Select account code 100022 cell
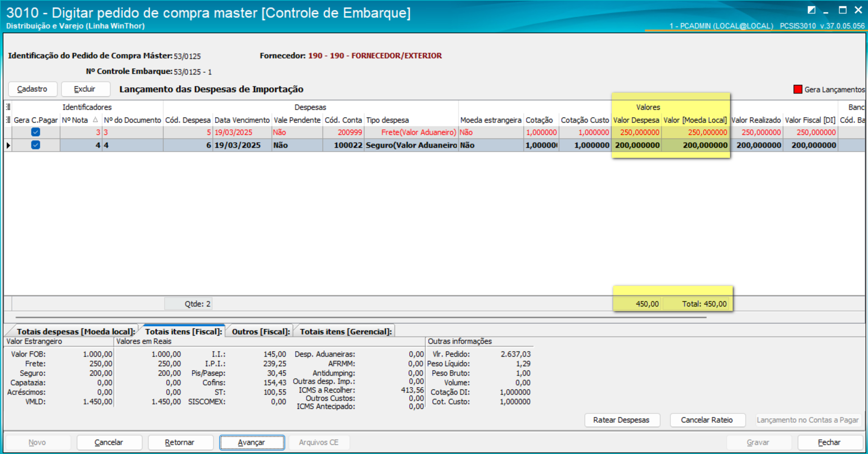 pyautogui.click(x=343, y=145)
